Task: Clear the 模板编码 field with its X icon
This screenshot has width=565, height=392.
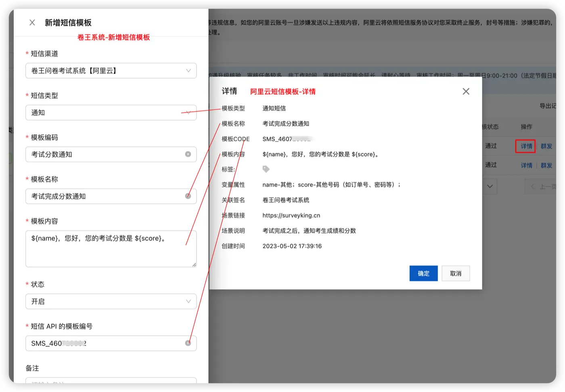Action: pyautogui.click(x=188, y=154)
